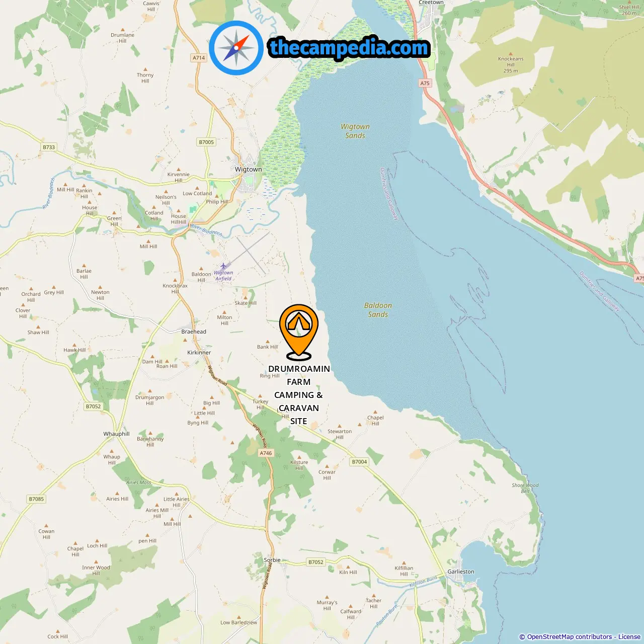Select the A75 road shield near Creetown

tap(425, 84)
